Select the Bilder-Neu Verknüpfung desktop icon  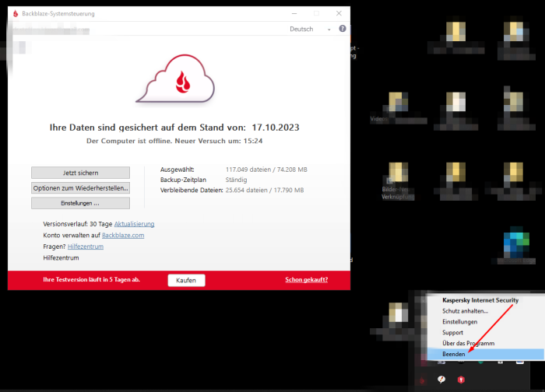(398, 181)
